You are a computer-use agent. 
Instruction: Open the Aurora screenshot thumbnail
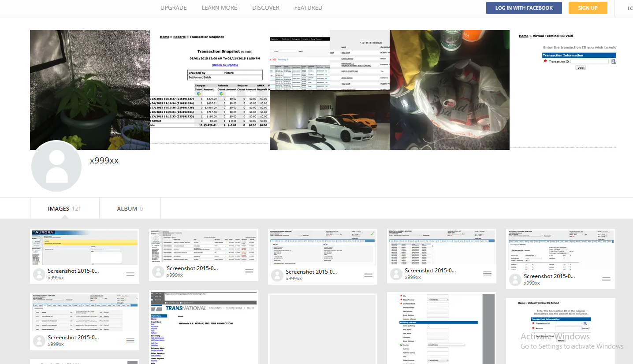point(85,247)
